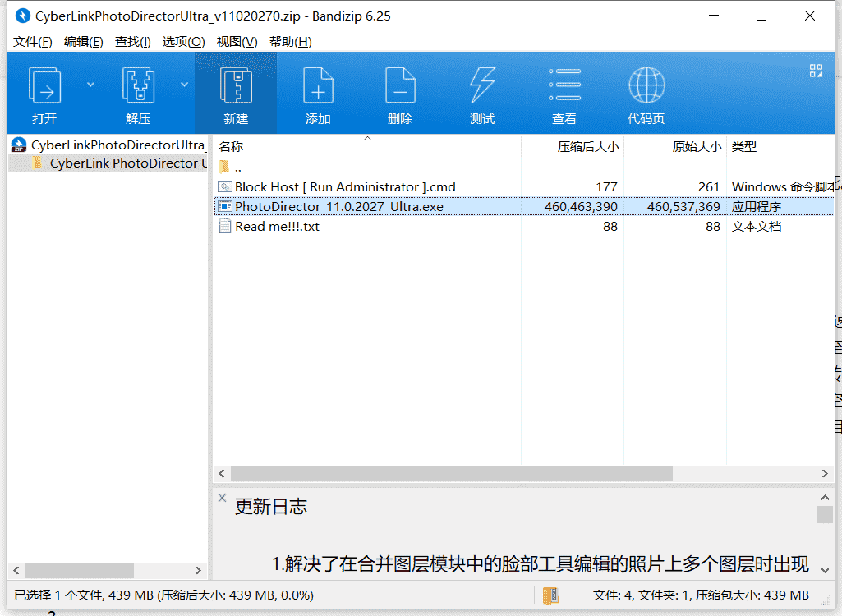Click the archive icon in the status bar

coord(550,595)
